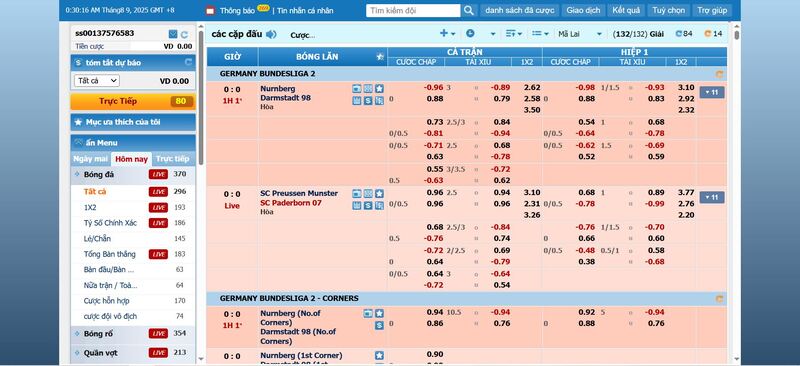Open Mục ưa thích của tôi favorites
800x366 pixels.
click(133, 122)
